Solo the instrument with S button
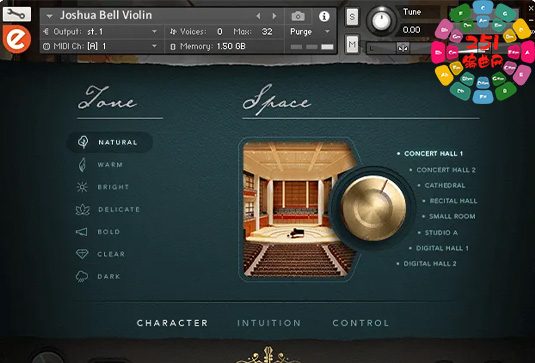535x363 pixels. click(352, 17)
